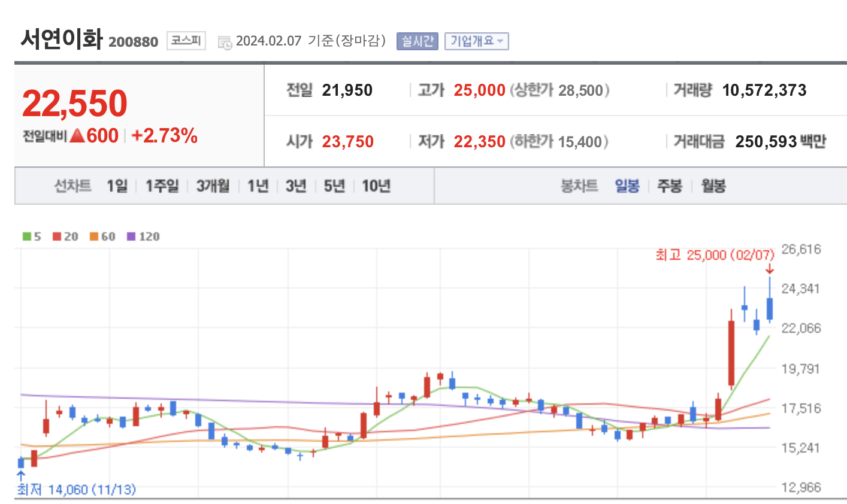Click the opening price 23,750
The image size is (847, 504).
coord(348,142)
